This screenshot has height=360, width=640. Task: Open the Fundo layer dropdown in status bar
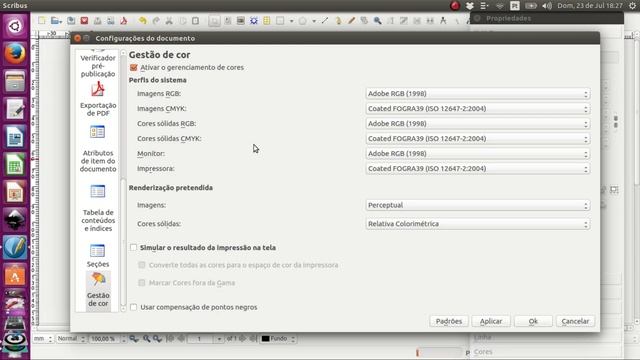click(x=278, y=338)
